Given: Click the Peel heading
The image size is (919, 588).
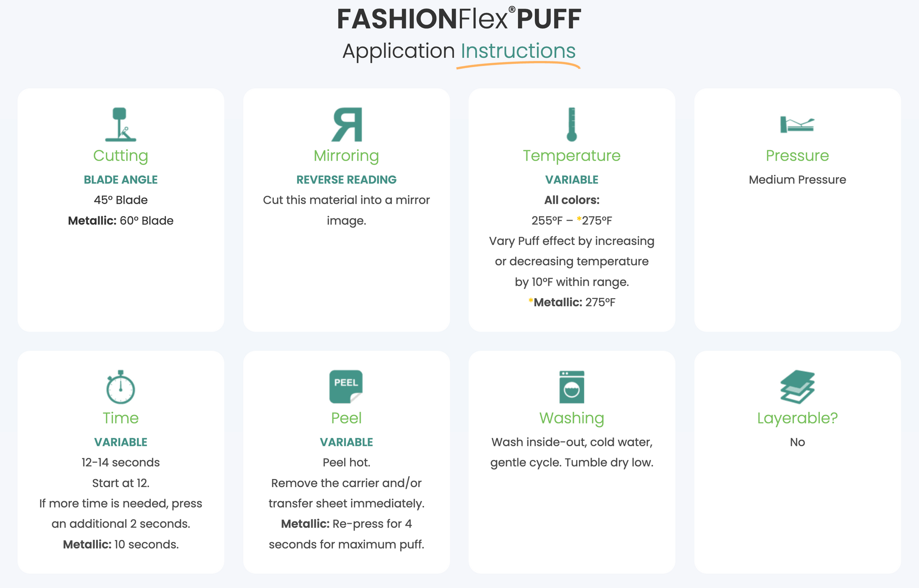Looking at the screenshot, I should click(346, 418).
